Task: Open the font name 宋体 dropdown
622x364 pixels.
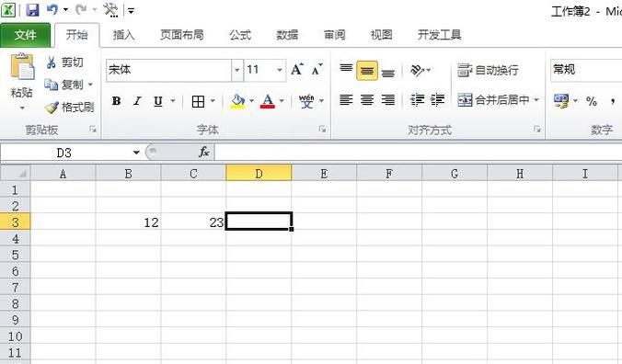Action: pyautogui.click(x=236, y=70)
